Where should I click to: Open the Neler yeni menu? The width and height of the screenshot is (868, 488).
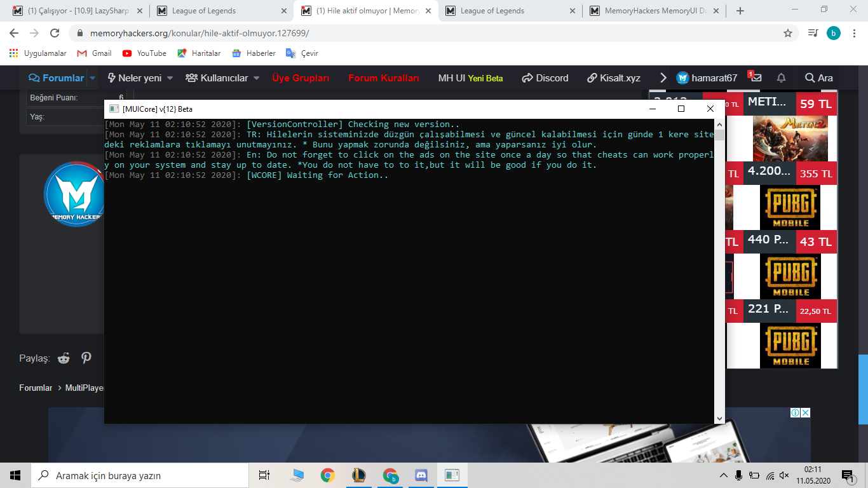click(x=135, y=78)
